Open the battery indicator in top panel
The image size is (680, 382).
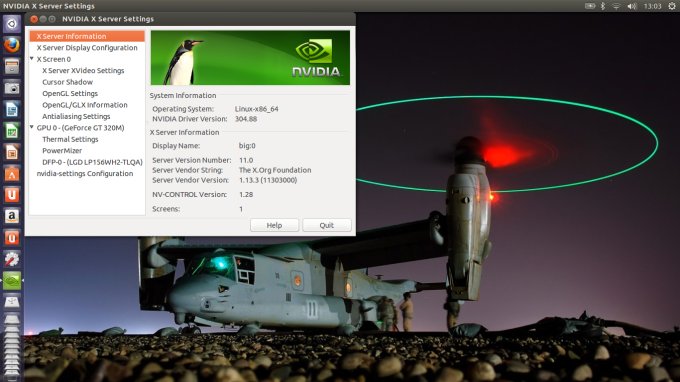[590, 6]
